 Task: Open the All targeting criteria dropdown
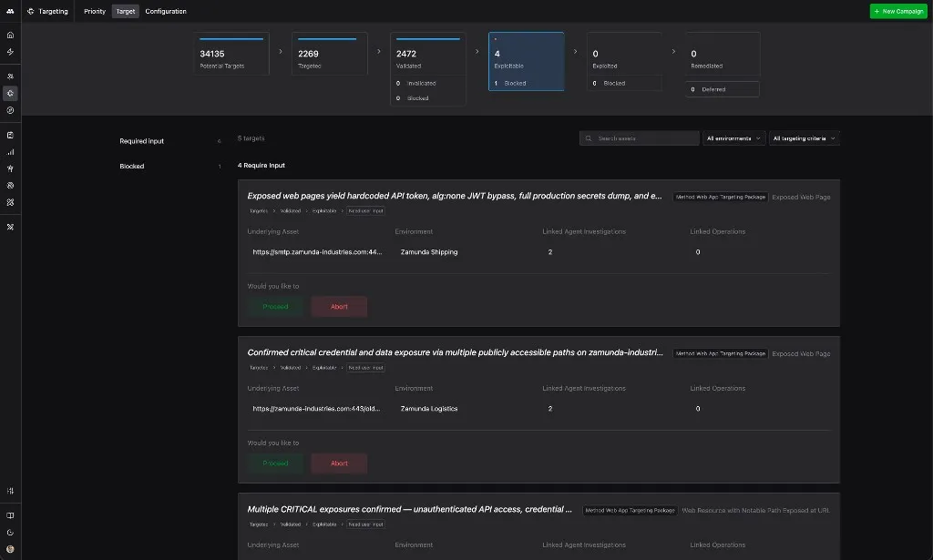(804, 138)
